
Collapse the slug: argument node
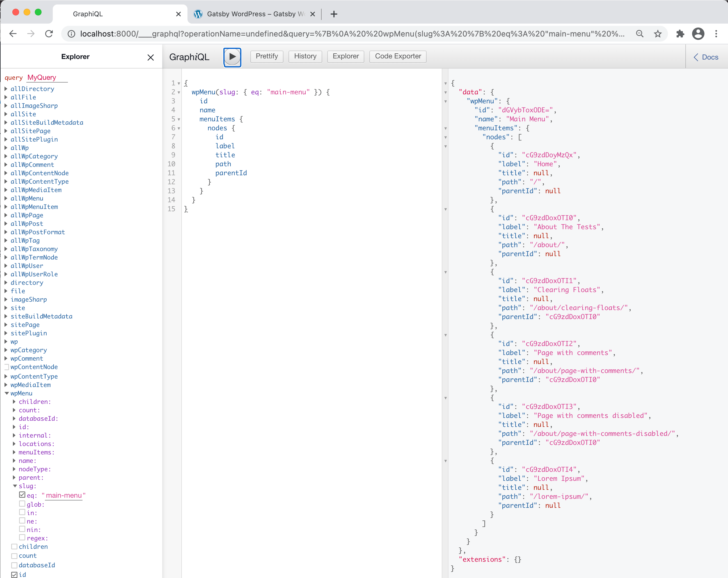[15, 486]
